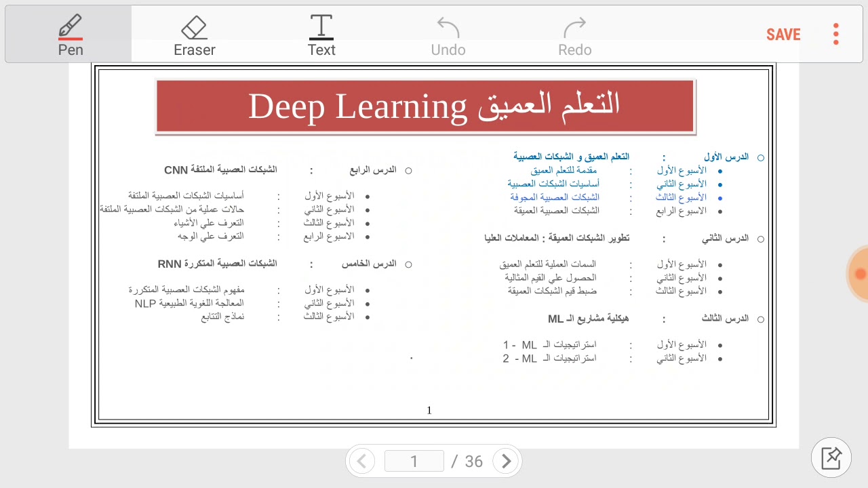Click 'التعرف علي الوجه' text
This screenshot has height=488, width=868.
click(211, 236)
